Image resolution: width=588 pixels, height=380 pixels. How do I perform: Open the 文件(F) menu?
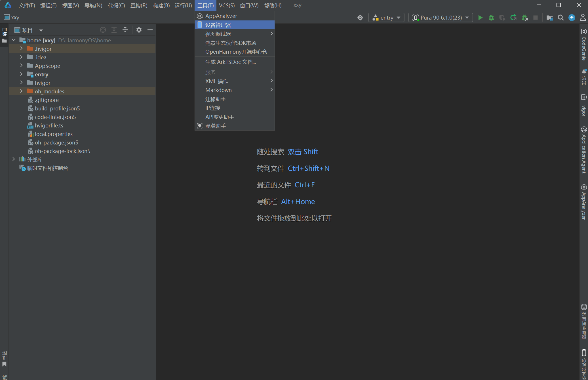(27, 5)
